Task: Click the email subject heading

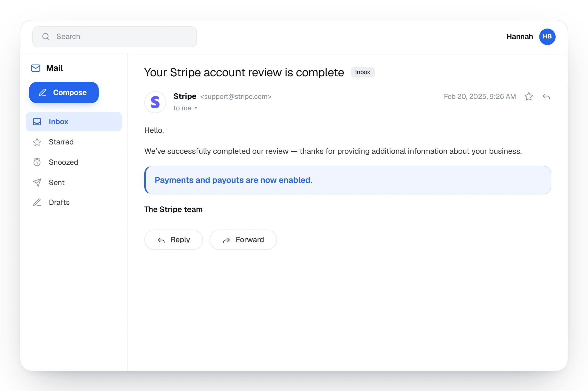Action: (x=244, y=72)
